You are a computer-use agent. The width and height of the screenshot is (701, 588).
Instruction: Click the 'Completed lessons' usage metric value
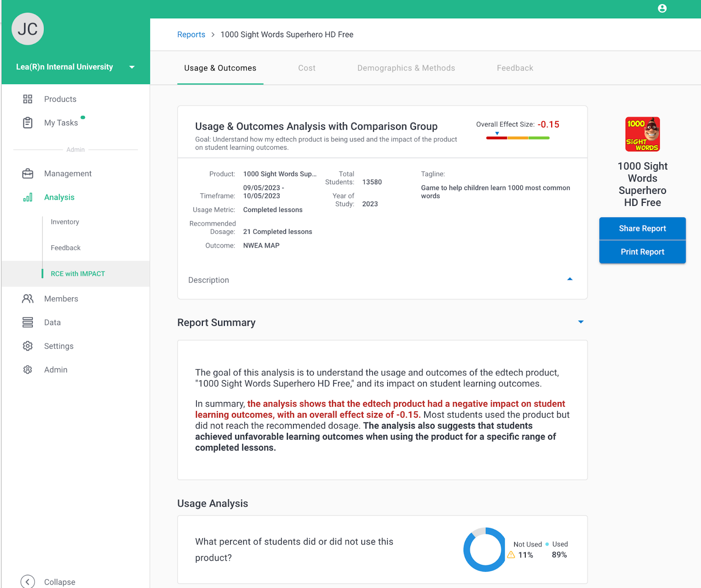[273, 210]
